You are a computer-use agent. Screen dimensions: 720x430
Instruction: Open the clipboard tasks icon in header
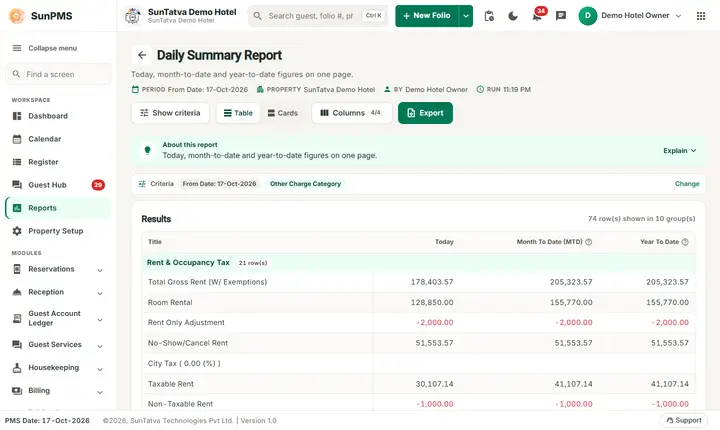(489, 16)
